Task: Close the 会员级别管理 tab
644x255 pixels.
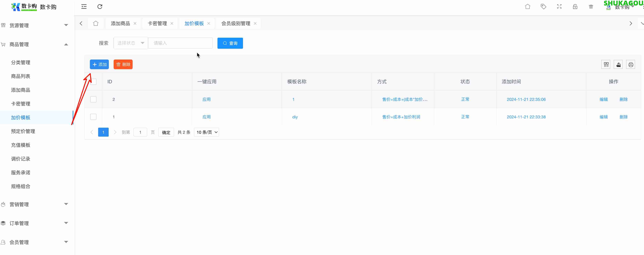Action: coord(255,23)
